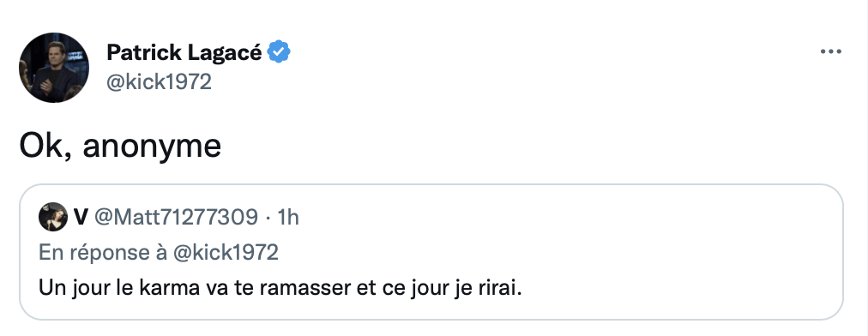Click the @kick1972 mention in reply line
Screen dimensions: 868x336
(226, 252)
